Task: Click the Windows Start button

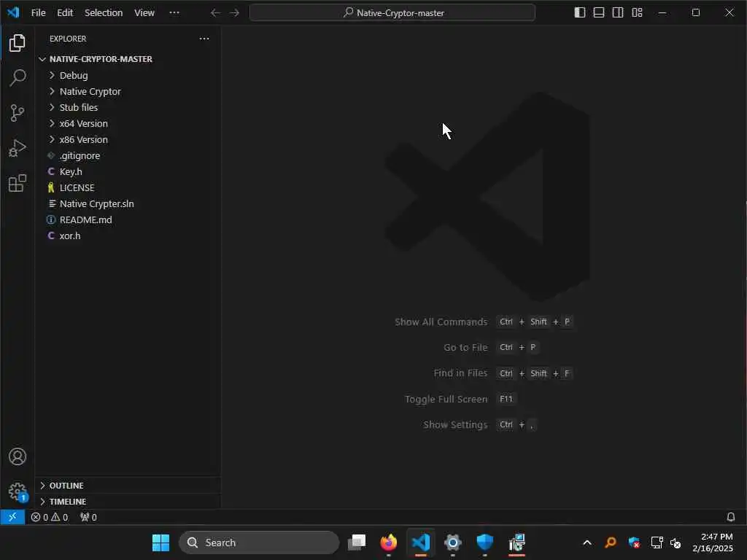Action: 160,542
